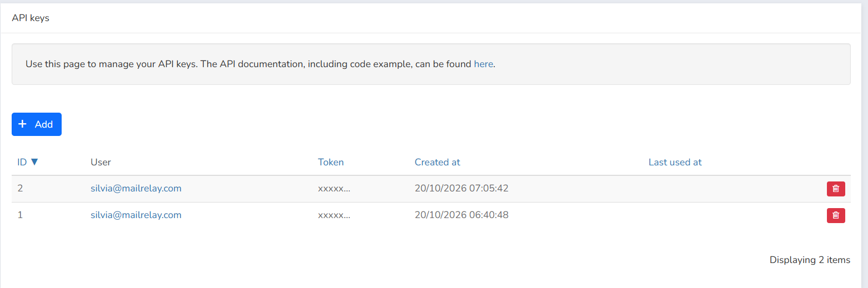
Task: Click the Add button
Action: 37,124
